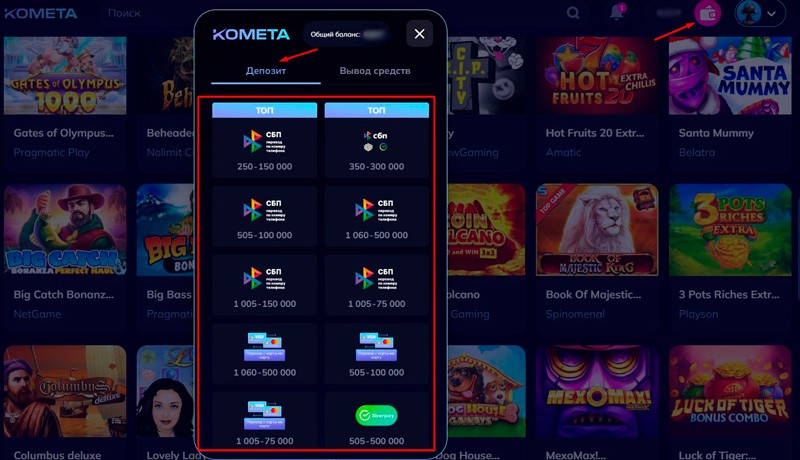Select card transfer option 505-100 000
Screen dimensions: 800x460
pyautogui.click(x=377, y=353)
